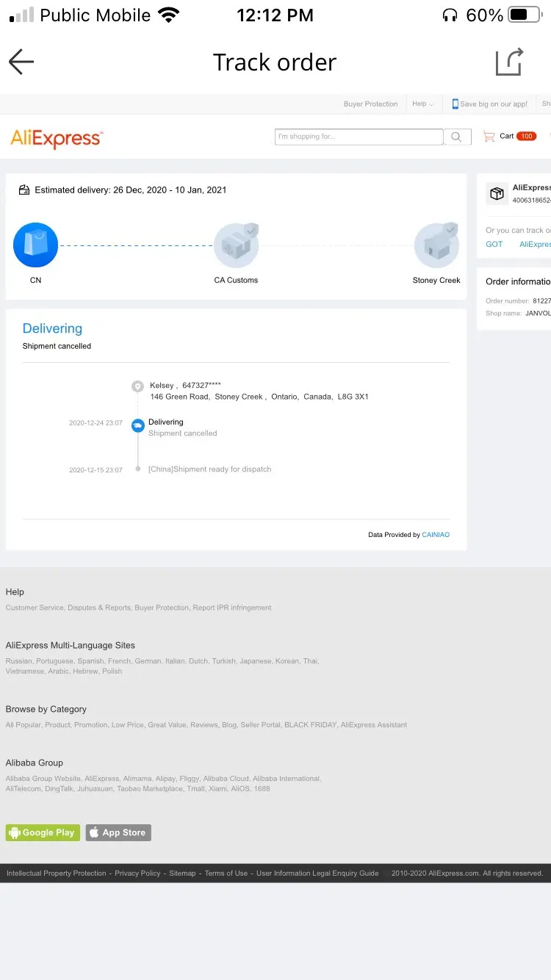Open the Low Price category link

pyautogui.click(x=128, y=725)
